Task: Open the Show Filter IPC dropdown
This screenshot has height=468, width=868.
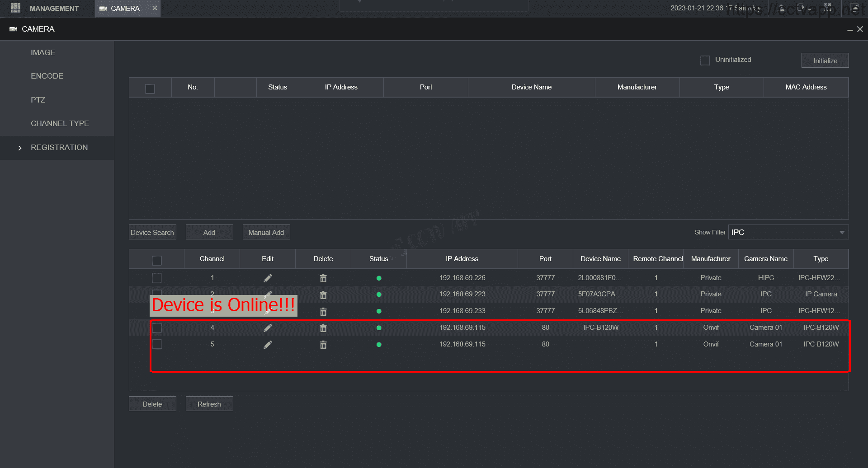Action: [788, 232]
